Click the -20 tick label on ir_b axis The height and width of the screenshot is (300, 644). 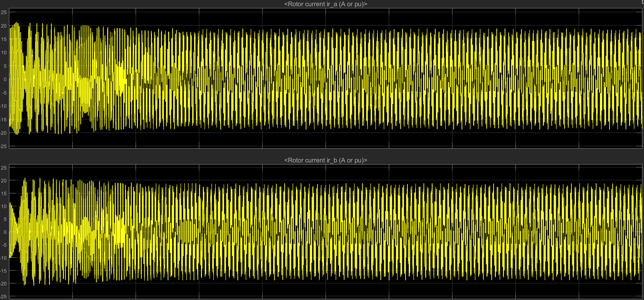3,284
